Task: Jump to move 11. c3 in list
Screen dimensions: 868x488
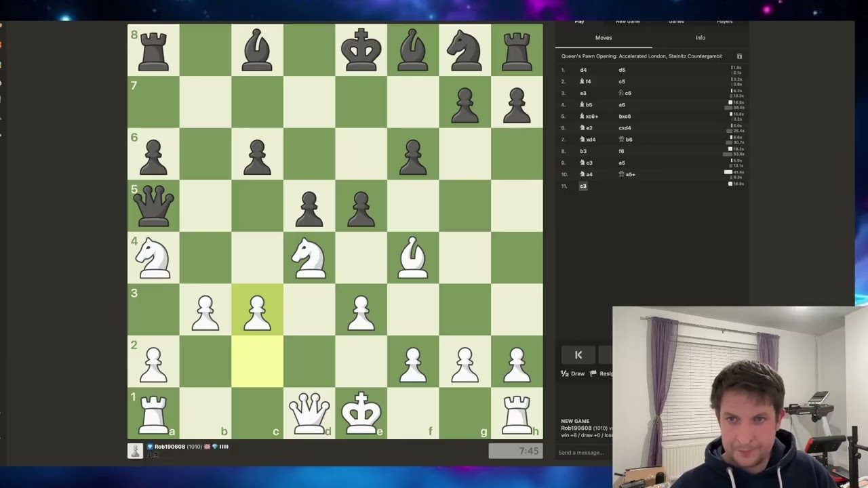Action: 583,186
